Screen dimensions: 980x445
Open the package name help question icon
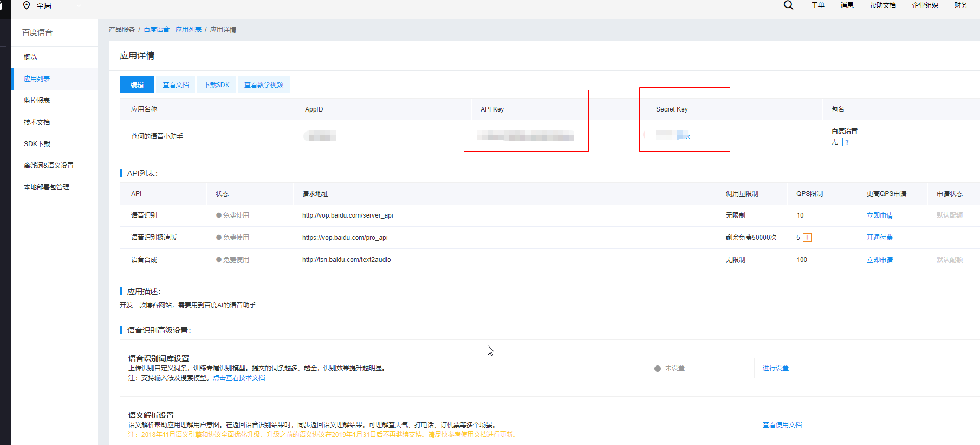coord(847,142)
